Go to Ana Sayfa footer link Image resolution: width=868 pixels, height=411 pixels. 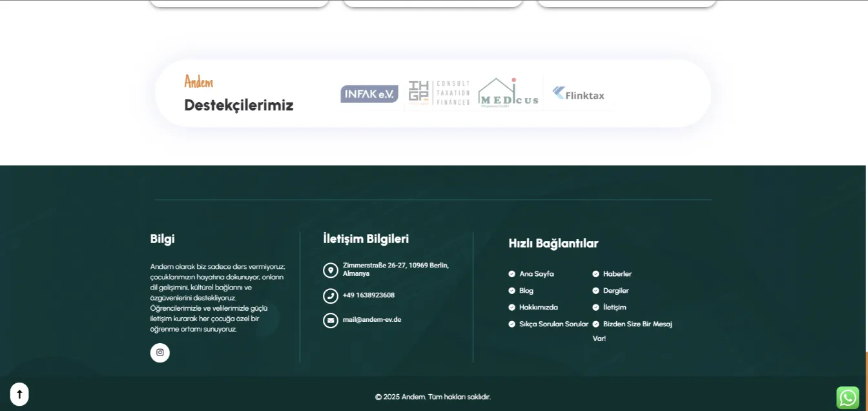(536, 274)
